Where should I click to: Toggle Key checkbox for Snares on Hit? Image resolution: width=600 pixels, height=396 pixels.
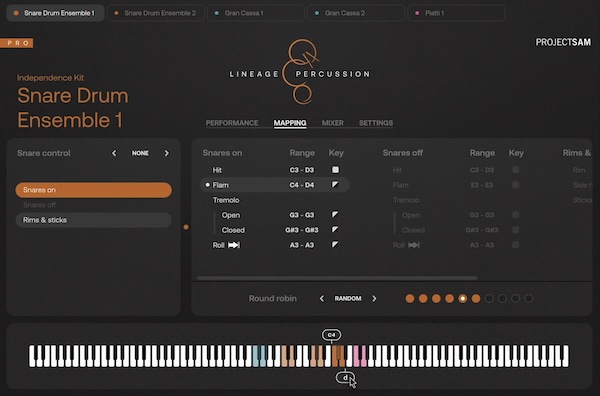(335, 169)
